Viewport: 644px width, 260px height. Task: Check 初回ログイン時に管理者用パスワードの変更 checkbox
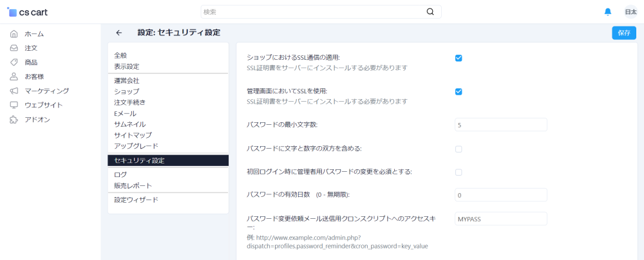pyautogui.click(x=459, y=172)
